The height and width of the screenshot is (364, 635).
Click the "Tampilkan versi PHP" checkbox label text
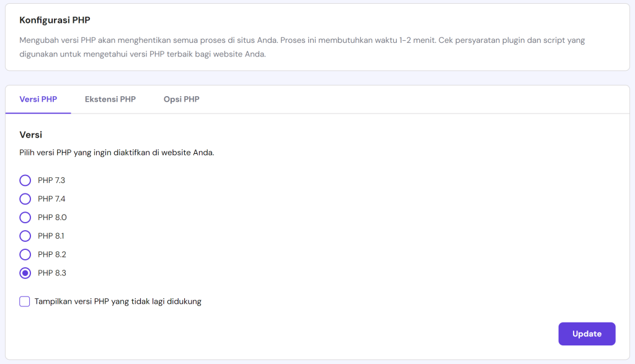(x=118, y=302)
